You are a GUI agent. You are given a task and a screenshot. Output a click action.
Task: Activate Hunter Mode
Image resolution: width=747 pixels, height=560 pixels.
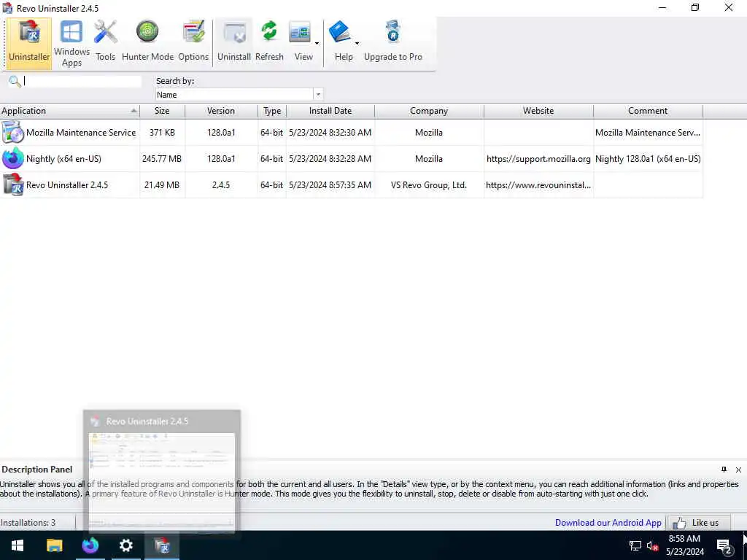pos(147,42)
